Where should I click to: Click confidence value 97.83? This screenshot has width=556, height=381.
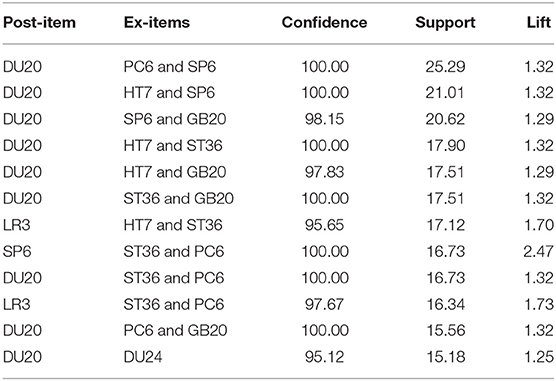(x=324, y=172)
